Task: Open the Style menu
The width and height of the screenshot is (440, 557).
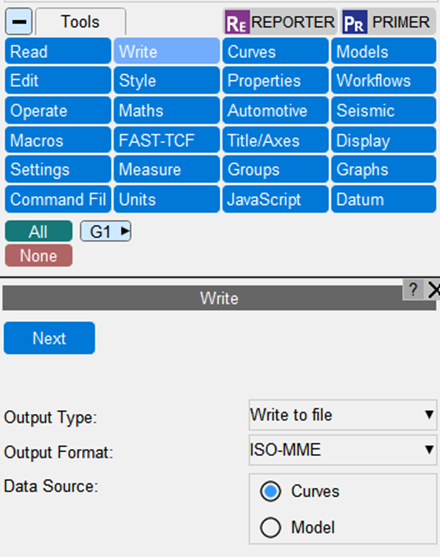Action: pyautogui.click(x=167, y=81)
